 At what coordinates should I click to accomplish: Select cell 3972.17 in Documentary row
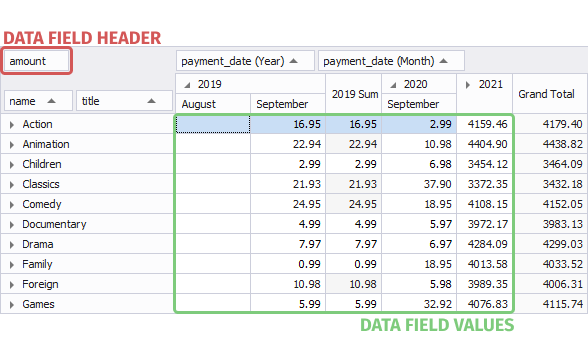click(x=484, y=224)
